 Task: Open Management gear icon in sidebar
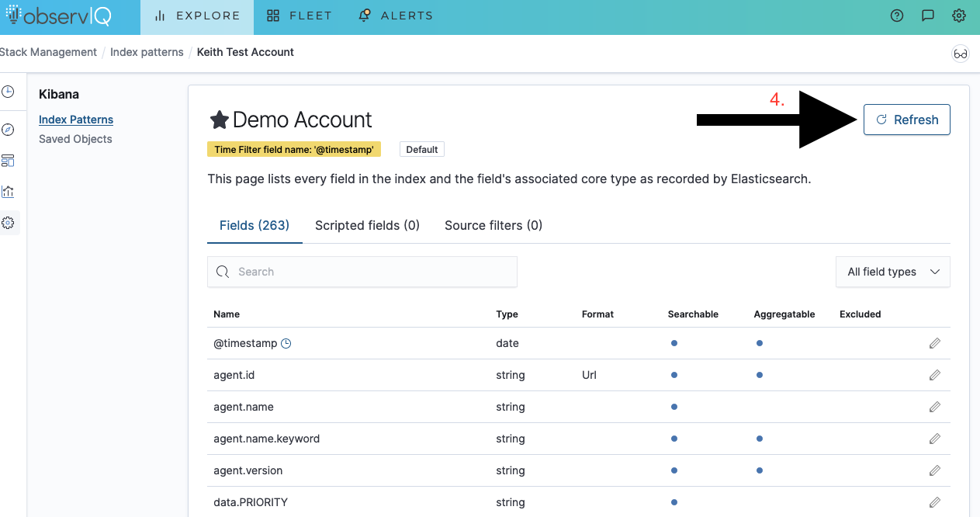coord(8,223)
